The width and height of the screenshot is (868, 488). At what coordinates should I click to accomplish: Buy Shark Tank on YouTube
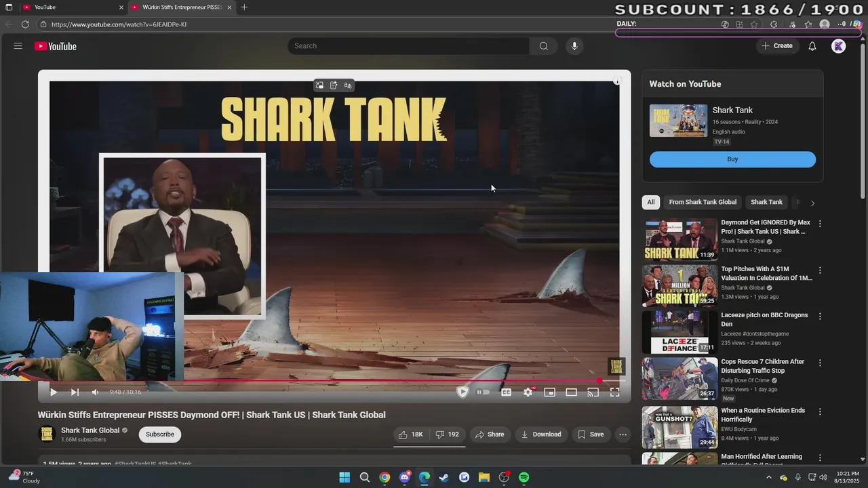click(x=732, y=159)
